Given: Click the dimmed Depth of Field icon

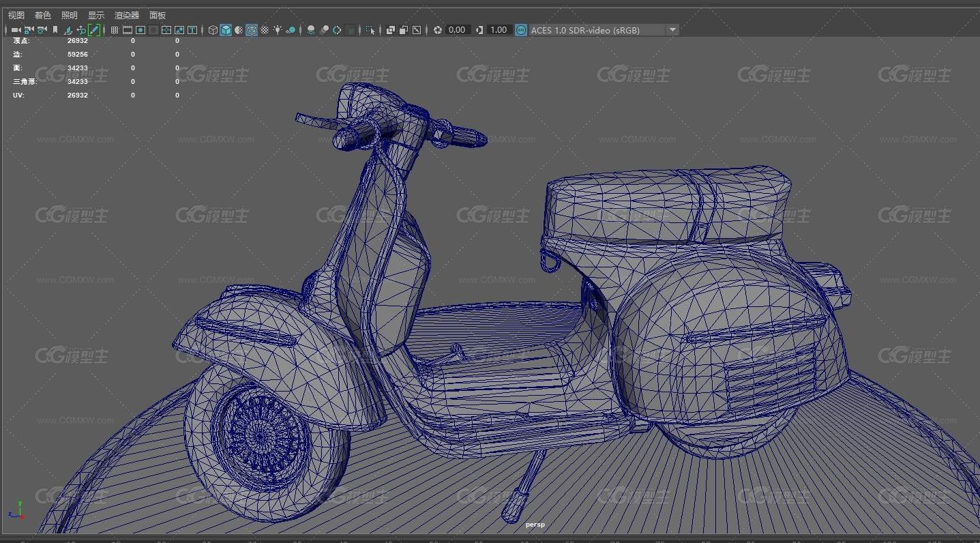Looking at the screenshot, I should click(x=351, y=30).
